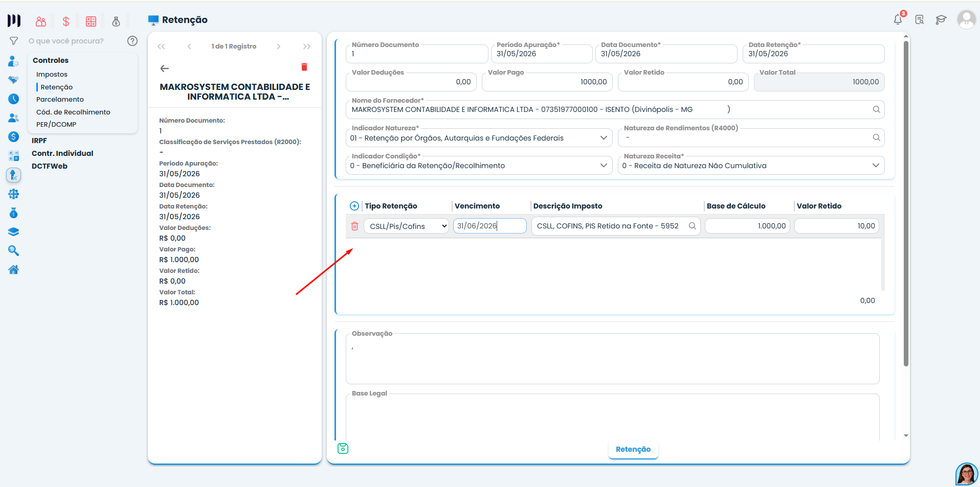Click the Data Retenção field

(813, 54)
